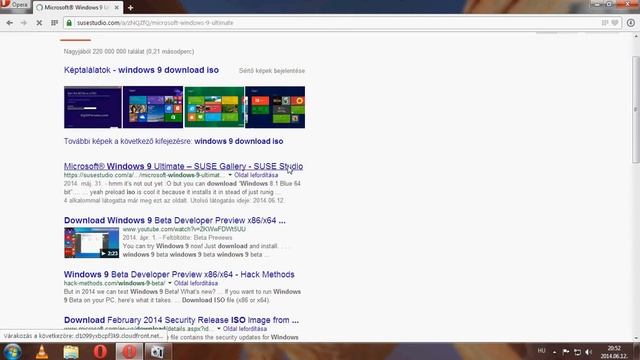Open the downloads button in toolbar
The height and width of the screenshot is (360, 640).
(x=631, y=23)
